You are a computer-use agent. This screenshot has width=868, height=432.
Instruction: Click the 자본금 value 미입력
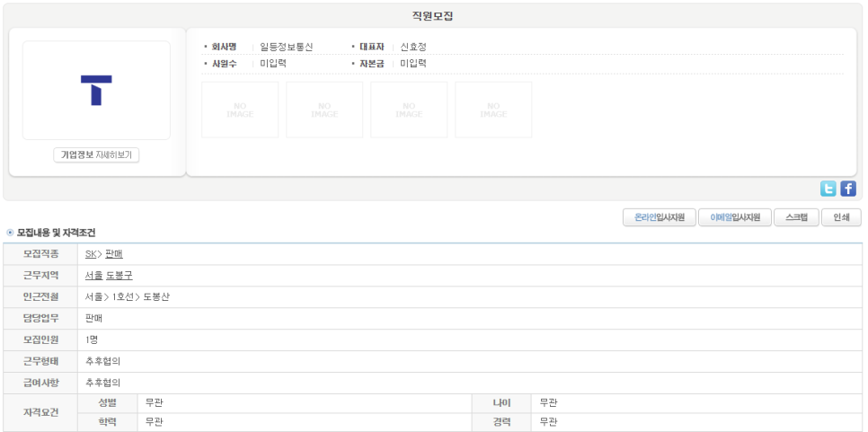413,64
